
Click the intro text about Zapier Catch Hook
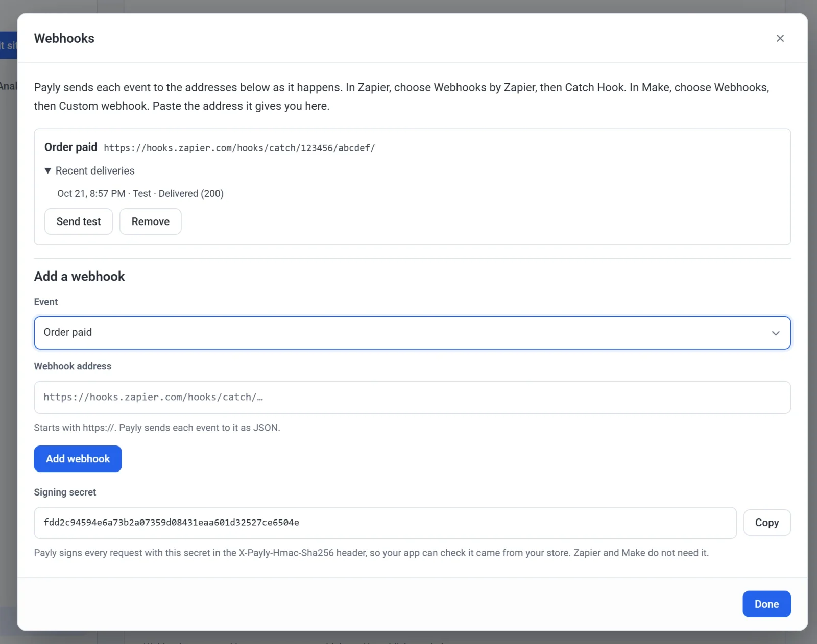point(401,96)
